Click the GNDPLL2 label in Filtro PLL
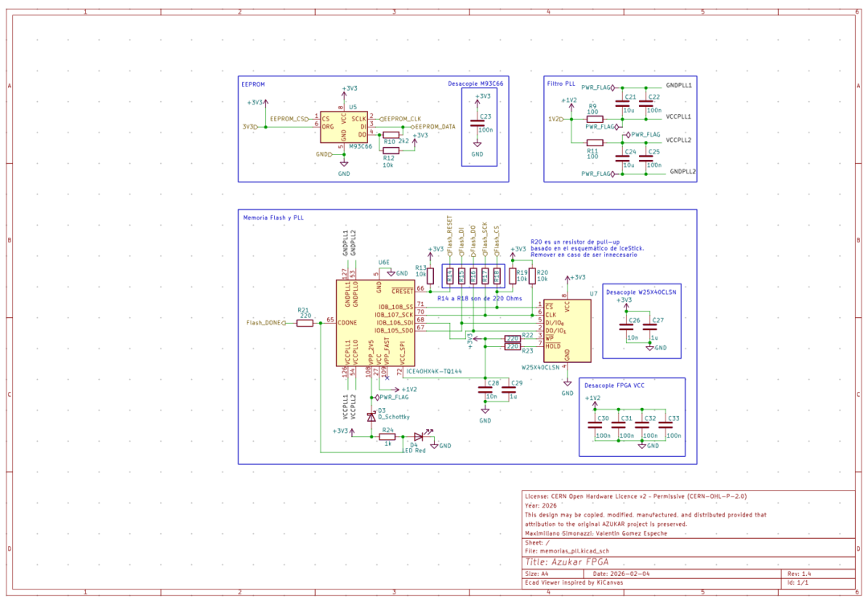868x600 pixels. click(682, 172)
